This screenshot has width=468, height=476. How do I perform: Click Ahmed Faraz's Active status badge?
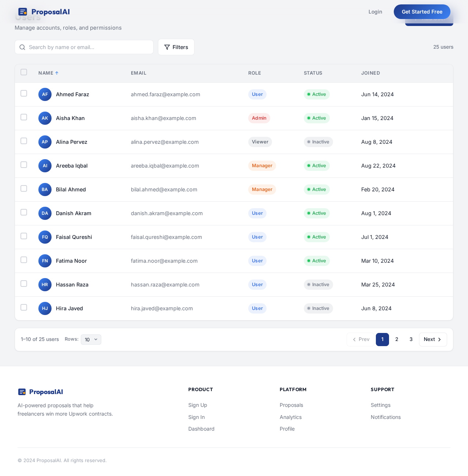click(317, 94)
